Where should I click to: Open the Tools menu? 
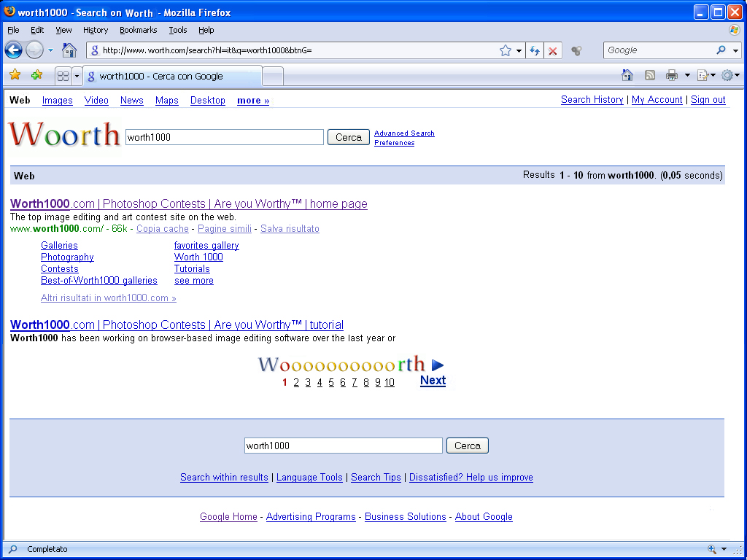tap(178, 30)
